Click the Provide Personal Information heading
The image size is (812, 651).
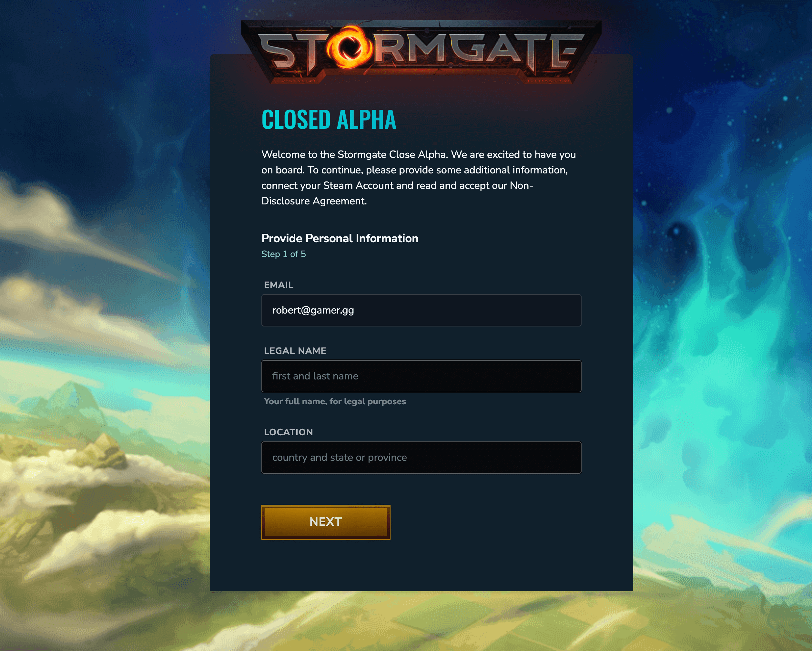coord(340,238)
